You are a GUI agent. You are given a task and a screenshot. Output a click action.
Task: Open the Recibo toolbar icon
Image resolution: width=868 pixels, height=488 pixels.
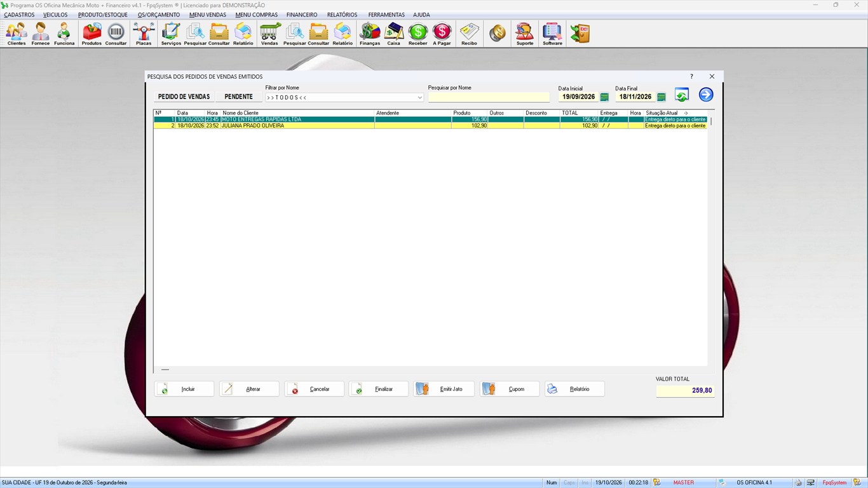(469, 34)
